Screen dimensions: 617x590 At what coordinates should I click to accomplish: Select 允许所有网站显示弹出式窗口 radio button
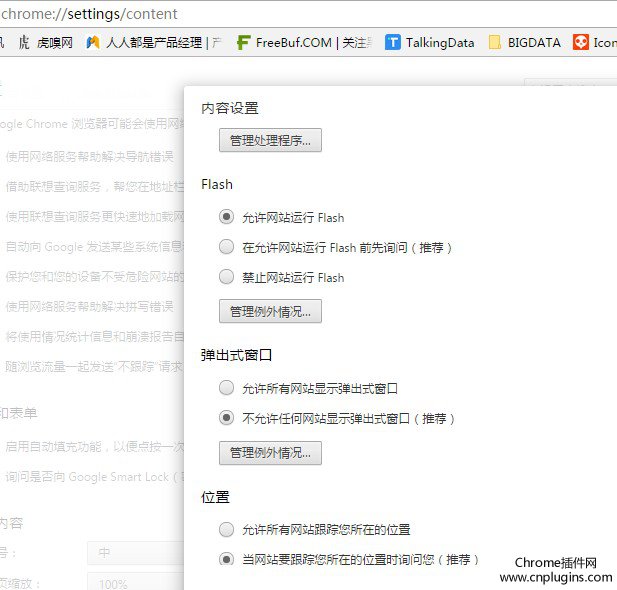pos(226,388)
